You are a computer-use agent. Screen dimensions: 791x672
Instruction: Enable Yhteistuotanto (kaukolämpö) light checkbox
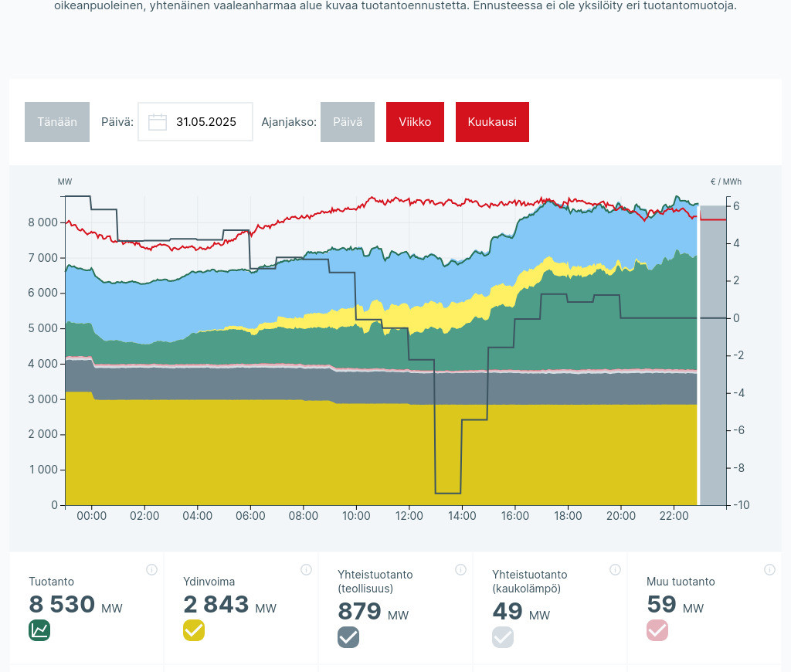503,637
